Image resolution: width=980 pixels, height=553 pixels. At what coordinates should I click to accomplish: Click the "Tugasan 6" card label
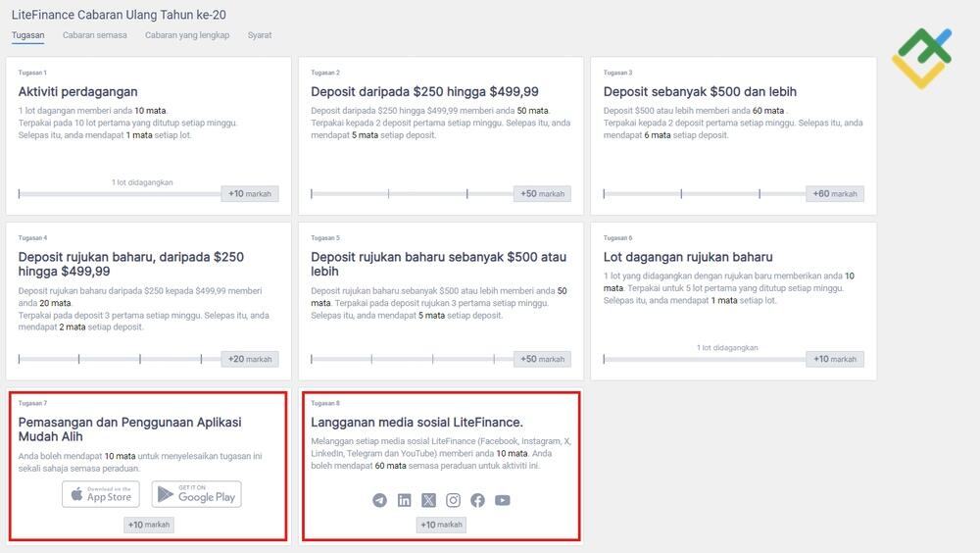coord(617,237)
